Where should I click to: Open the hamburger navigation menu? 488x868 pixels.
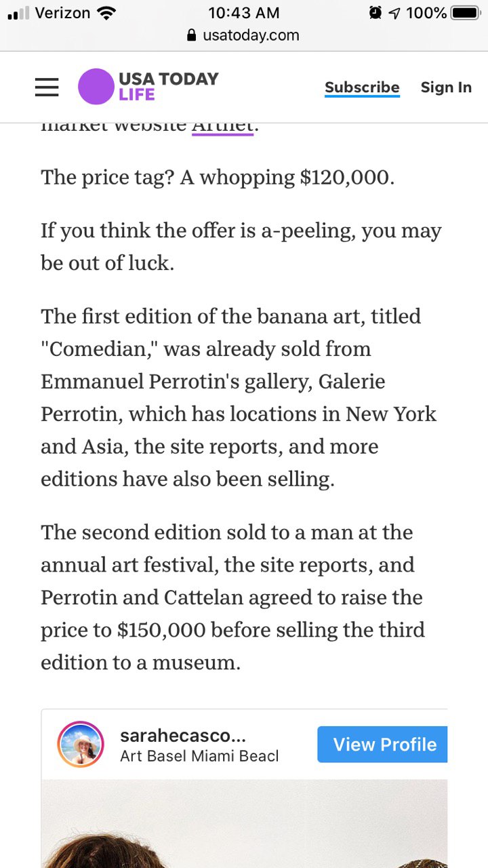point(47,87)
